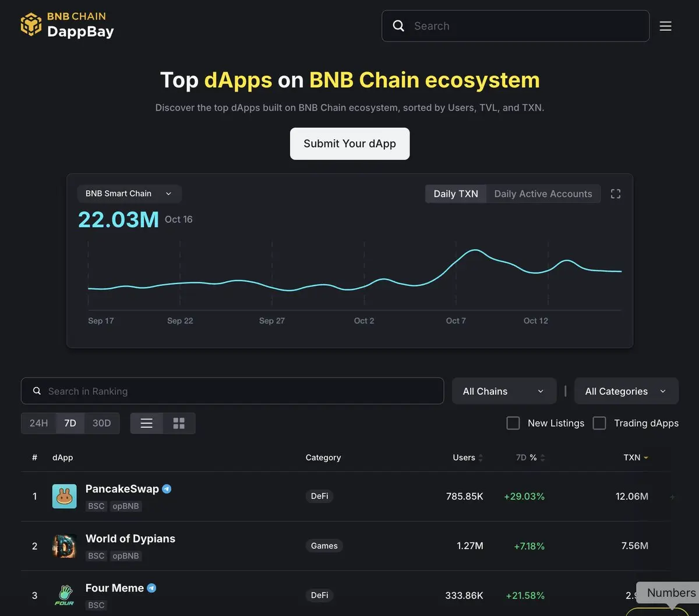Click the Sep 17 chart axis label
699x616 pixels.
(101, 321)
